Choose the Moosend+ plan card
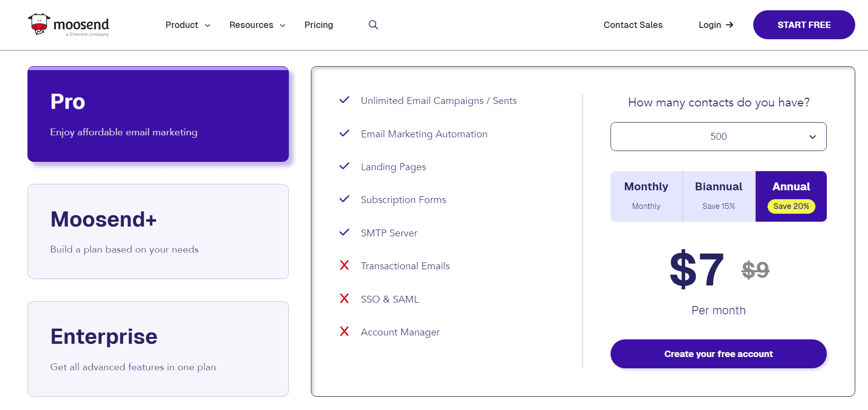Image resolution: width=868 pixels, height=410 pixels. coord(158,231)
